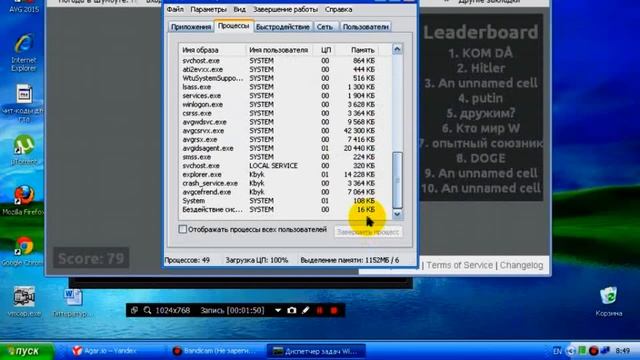This screenshot has width=640, height=360.
Task: Switch to the Сеть tab
Action: (325, 27)
